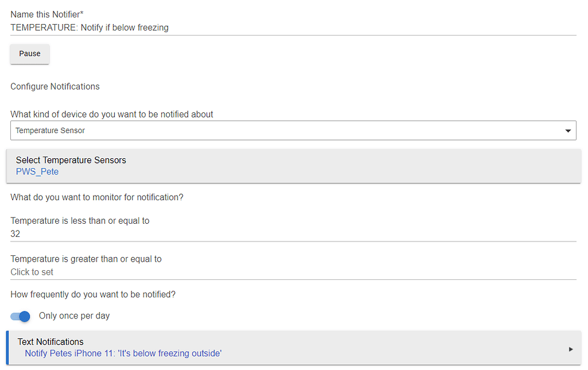Click the triangle arrow on Text Notifications
This screenshot has height=370, width=588.
pos(571,349)
